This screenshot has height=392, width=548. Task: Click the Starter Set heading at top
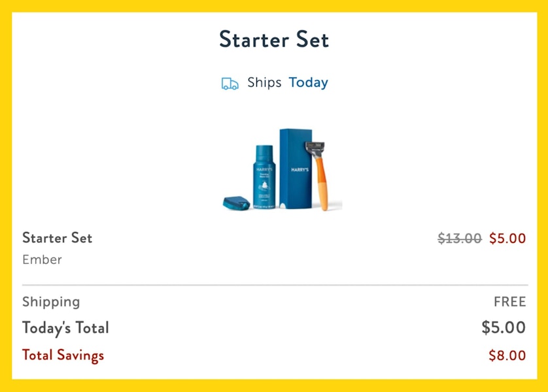click(x=274, y=40)
